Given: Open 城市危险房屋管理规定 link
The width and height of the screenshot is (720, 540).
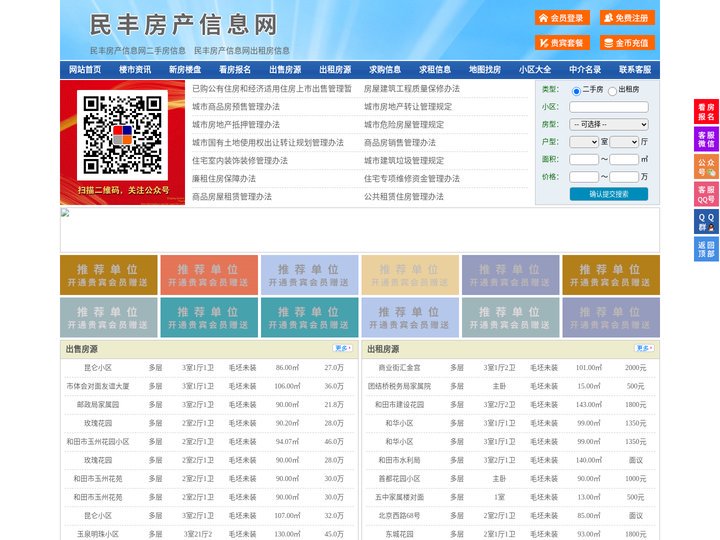Looking at the screenshot, I should click(x=404, y=124).
